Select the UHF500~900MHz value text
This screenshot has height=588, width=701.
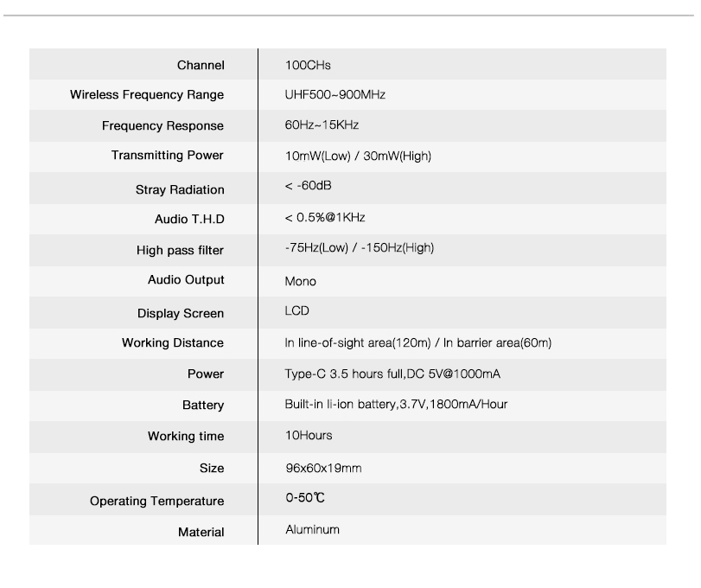pyautogui.click(x=335, y=95)
